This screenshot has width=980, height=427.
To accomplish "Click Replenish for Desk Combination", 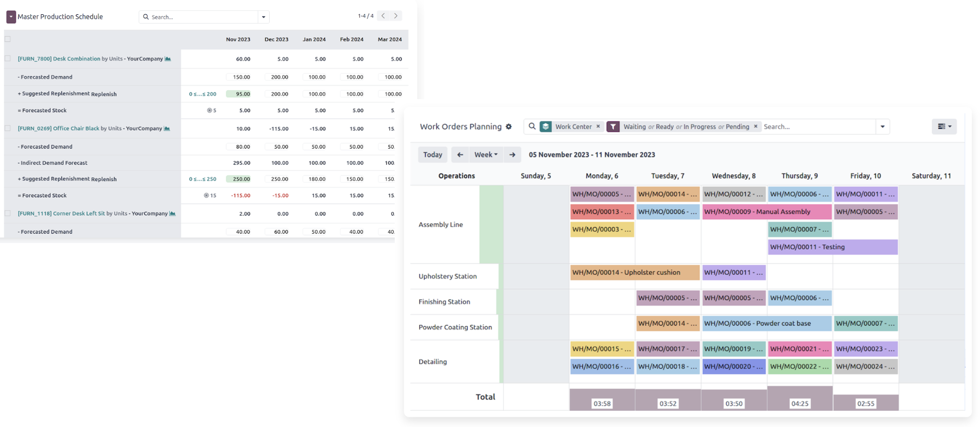I will (104, 94).
